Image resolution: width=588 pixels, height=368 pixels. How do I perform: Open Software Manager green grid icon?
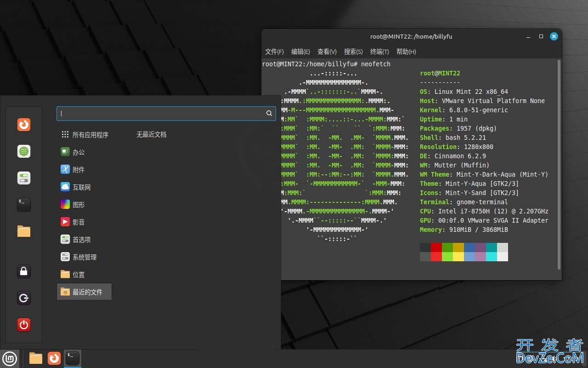click(x=24, y=151)
